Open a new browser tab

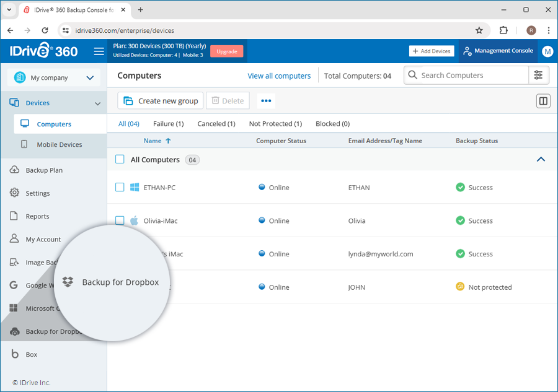pos(141,10)
